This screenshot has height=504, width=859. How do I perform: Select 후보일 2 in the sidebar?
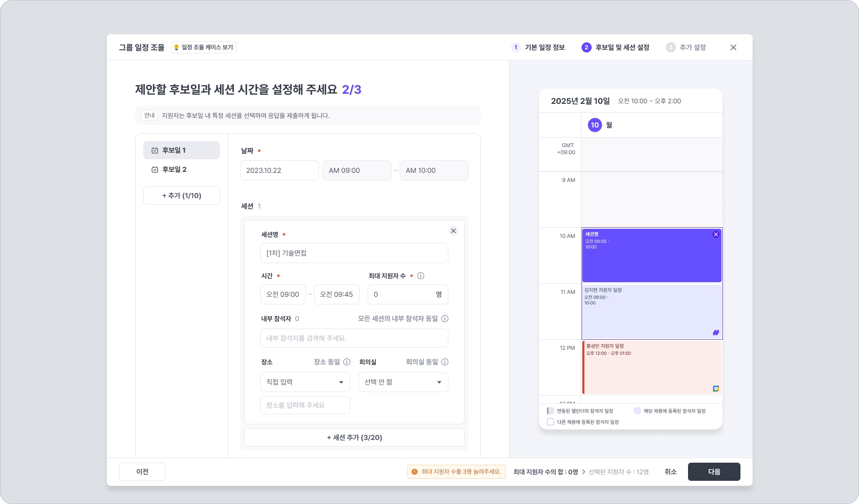click(x=182, y=169)
